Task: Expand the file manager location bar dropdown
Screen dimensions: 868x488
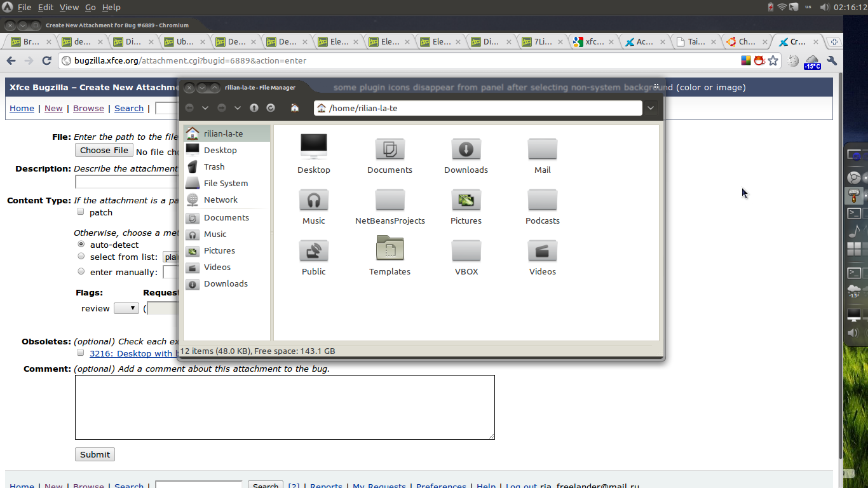Action: click(x=651, y=108)
